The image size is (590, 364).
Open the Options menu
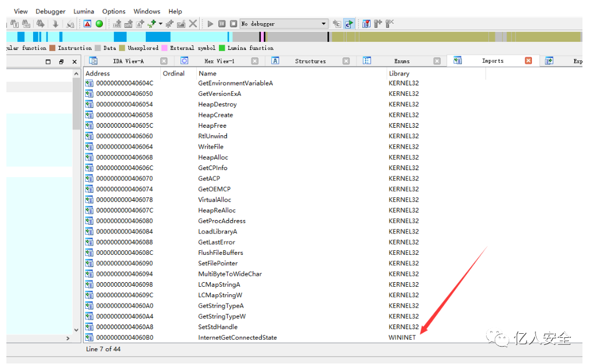(114, 11)
